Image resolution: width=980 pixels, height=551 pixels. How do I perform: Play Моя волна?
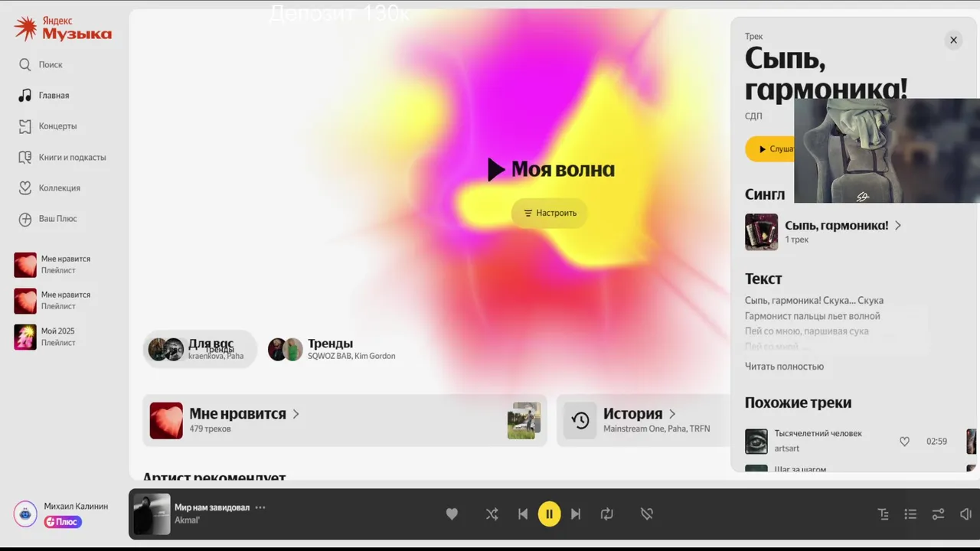(550, 169)
